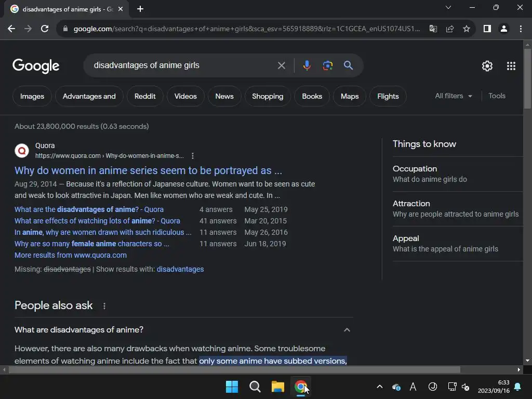532x399 pixels.
Task: Open Attraction 'Why are people attracted' item
Action: [x=458, y=209]
